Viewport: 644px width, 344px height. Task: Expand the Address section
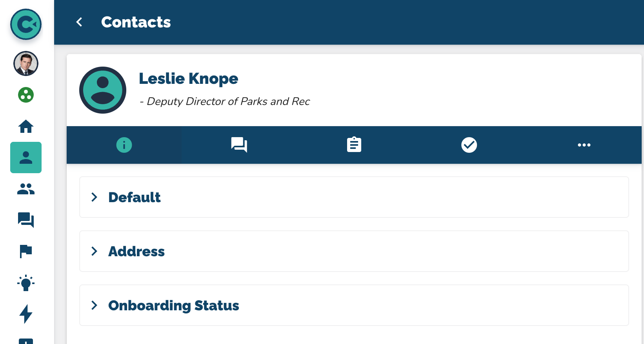[136, 251]
